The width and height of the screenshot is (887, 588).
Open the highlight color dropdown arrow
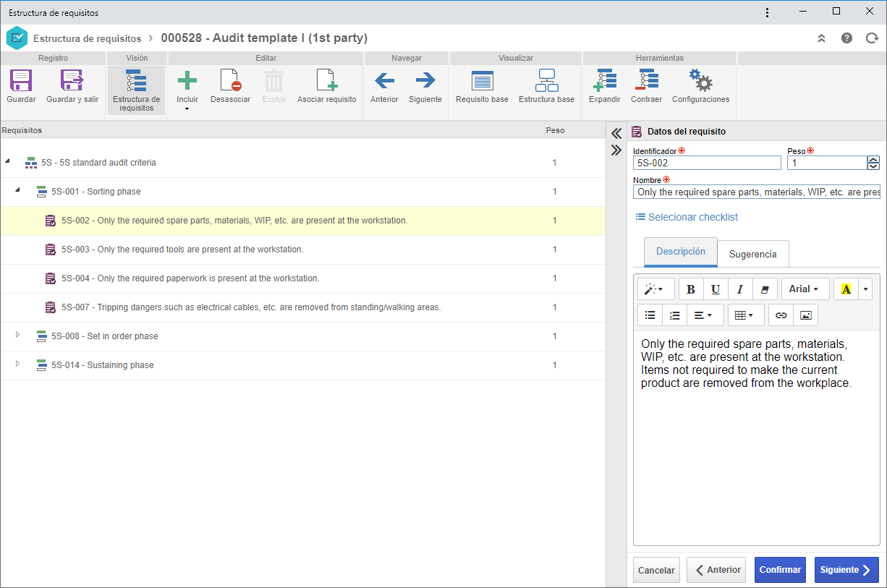(x=866, y=289)
